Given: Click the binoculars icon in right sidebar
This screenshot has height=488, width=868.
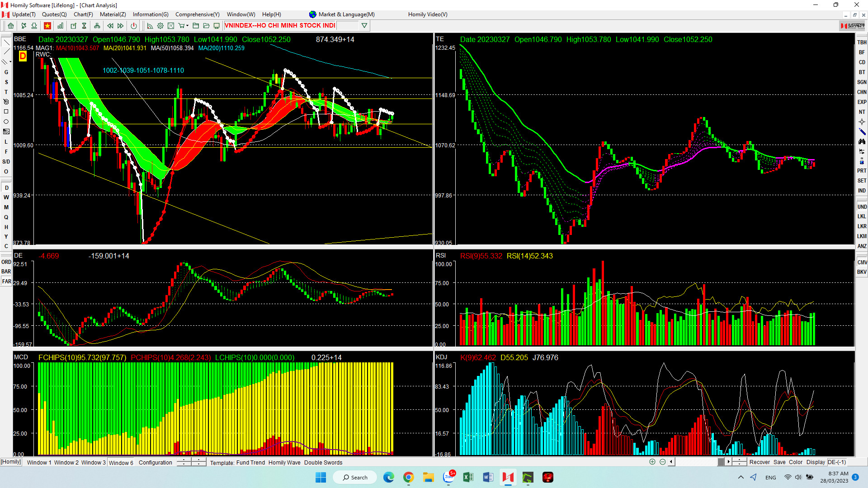Looking at the screenshot, I should [862, 141].
